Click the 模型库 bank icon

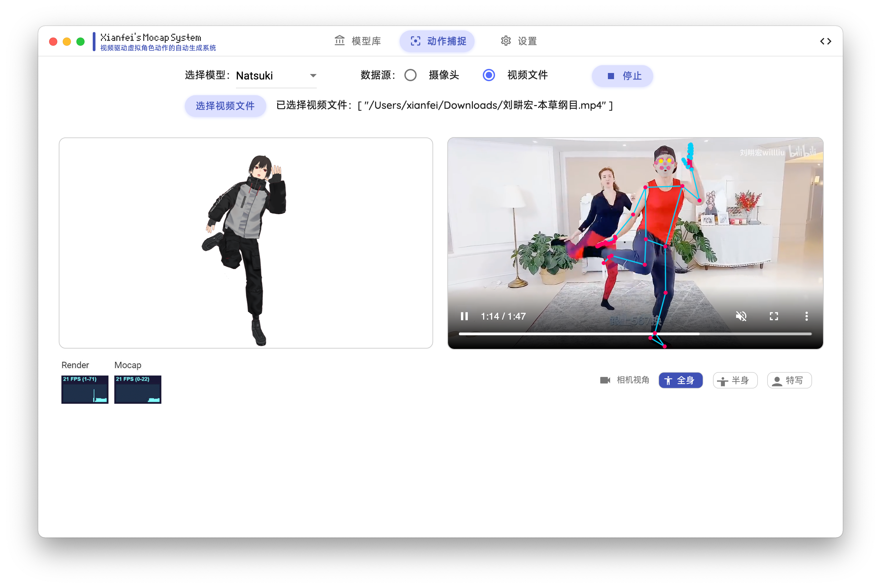339,41
